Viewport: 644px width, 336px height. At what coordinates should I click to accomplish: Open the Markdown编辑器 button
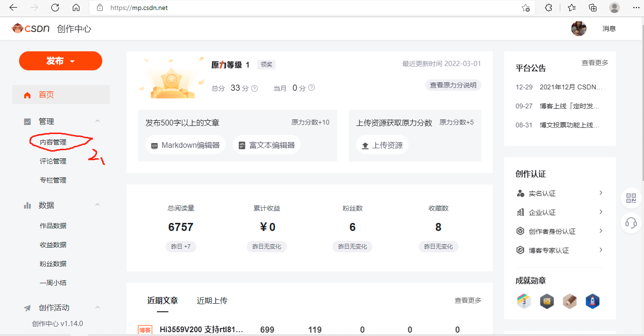point(185,145)
